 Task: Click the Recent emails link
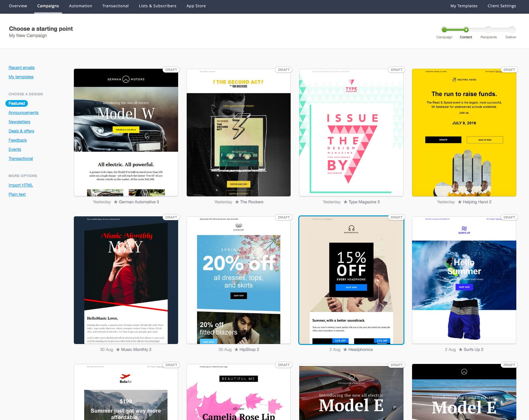click(x=22, y=67)
